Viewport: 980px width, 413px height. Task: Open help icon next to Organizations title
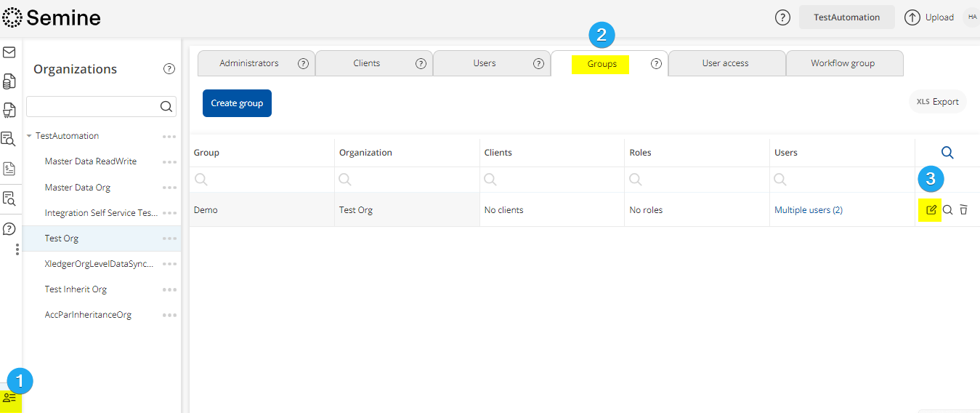pyautogui.click(x=169, y=69)
